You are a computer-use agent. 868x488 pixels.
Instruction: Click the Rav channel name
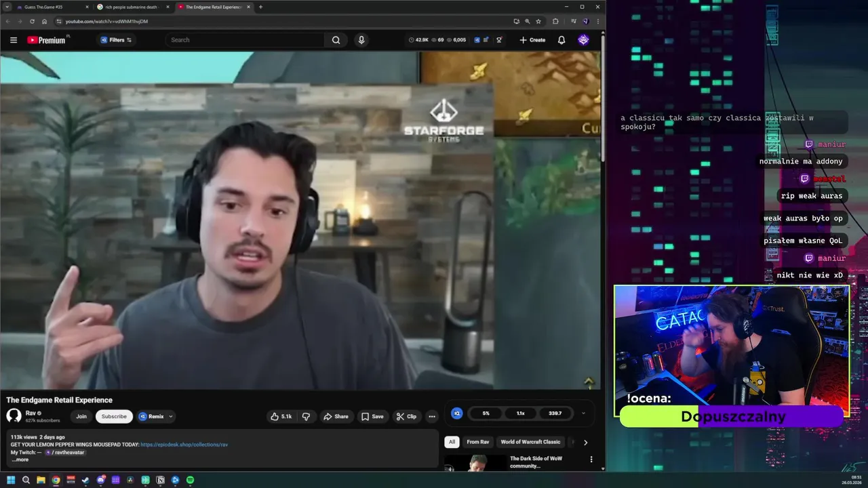click(31, 413)
